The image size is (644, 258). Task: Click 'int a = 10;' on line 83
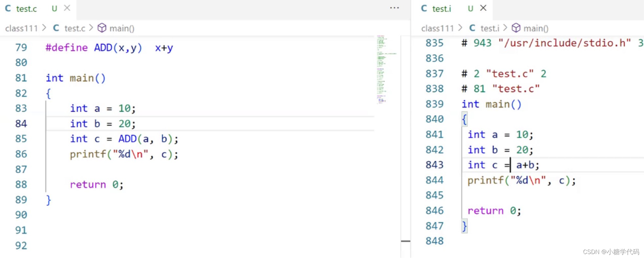pyautogui.click(x=103, y=109)
